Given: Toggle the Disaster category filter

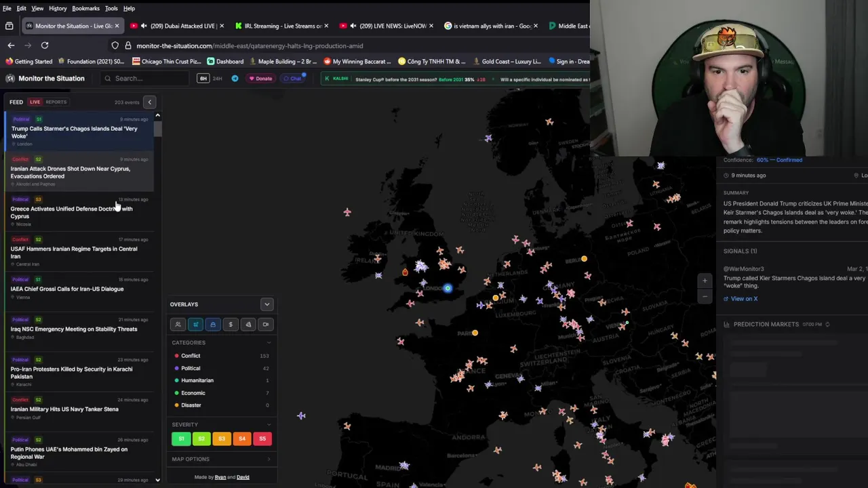Looking at the screenshot, I should 221,405.
